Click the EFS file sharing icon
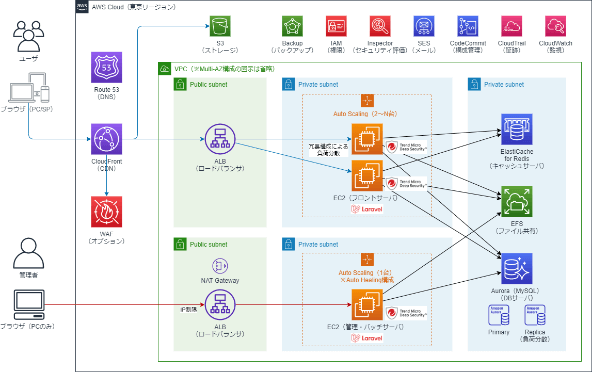The height and width of the screenshot is (372, 592). (516, 201)
